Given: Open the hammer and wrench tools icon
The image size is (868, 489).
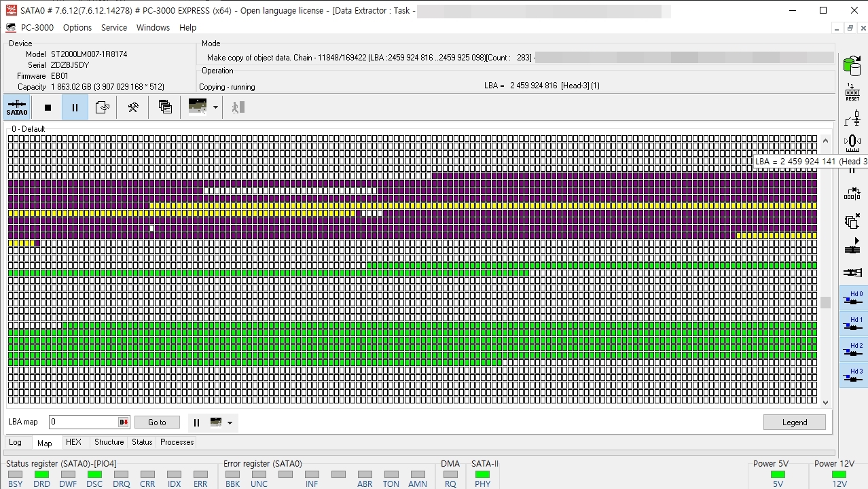Looking at the screenshot, I should (133, 107).
